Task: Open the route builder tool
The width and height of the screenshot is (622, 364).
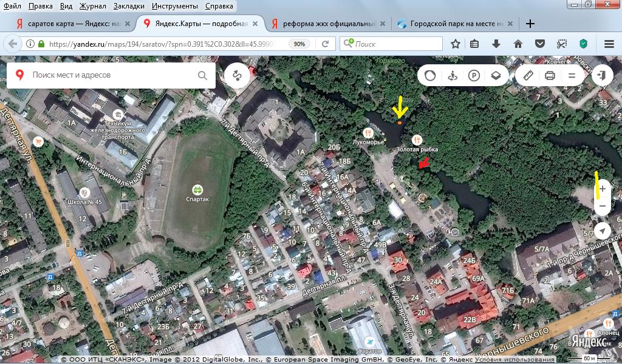Action: (x=237, y=76)
